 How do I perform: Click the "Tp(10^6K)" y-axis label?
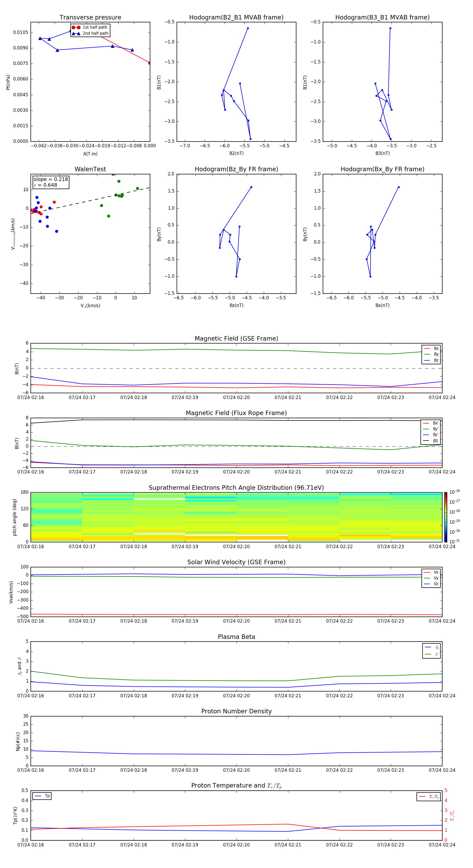pos(15,815)
